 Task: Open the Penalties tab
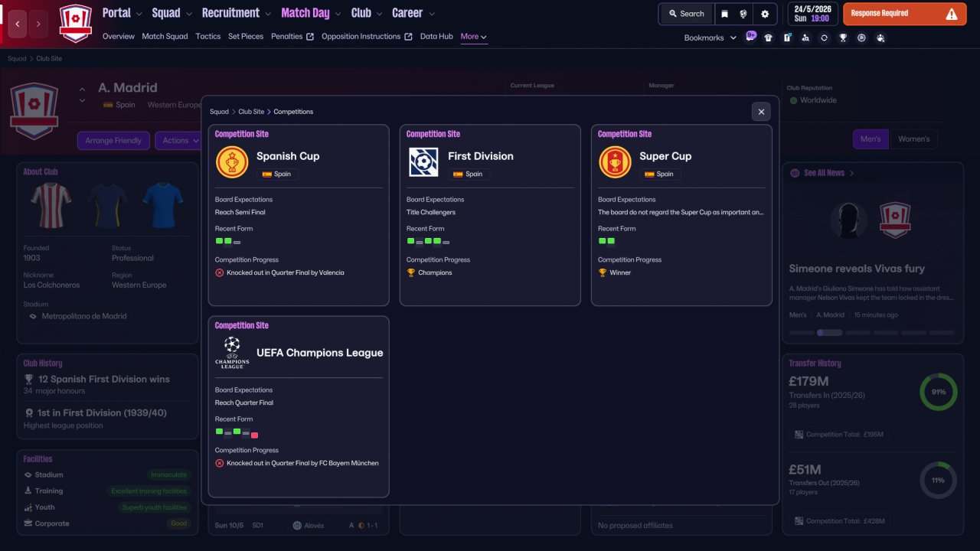[x=292, y=36]
